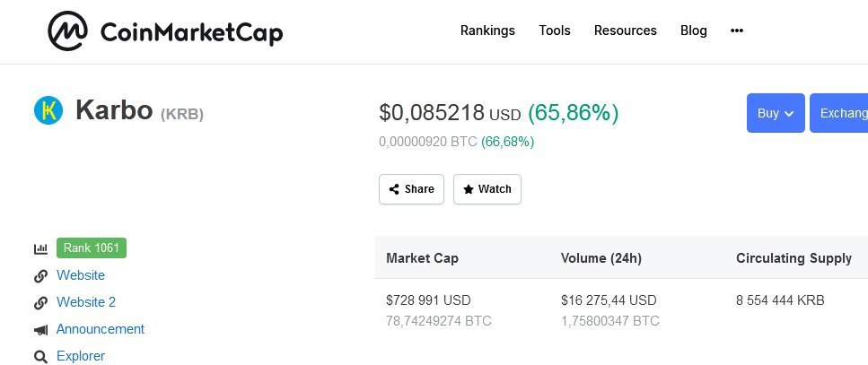Expand the blue Buy dropdown

[776, 113]
